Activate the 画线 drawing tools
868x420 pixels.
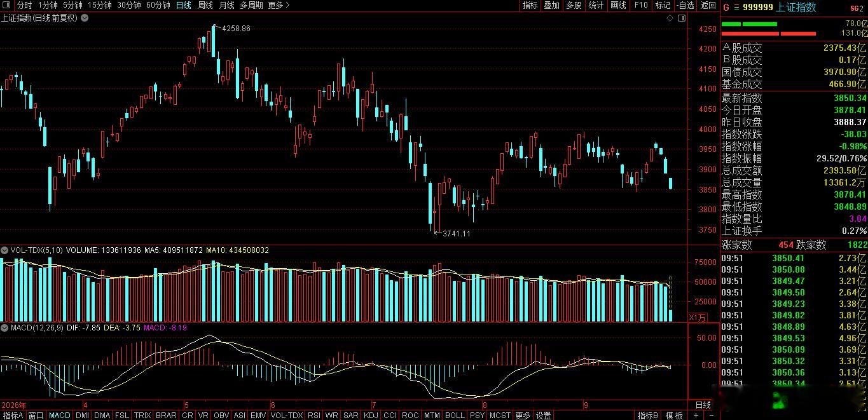point(618,5)
